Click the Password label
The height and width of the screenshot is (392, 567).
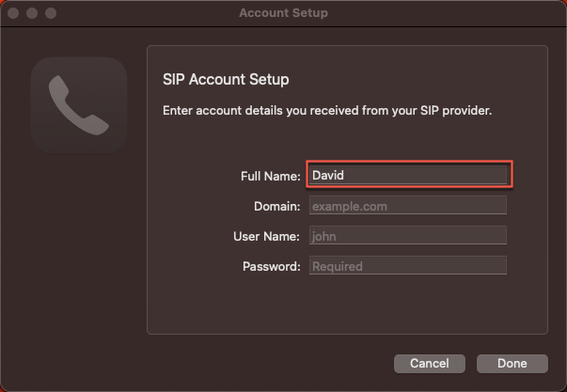click(271, 266)
